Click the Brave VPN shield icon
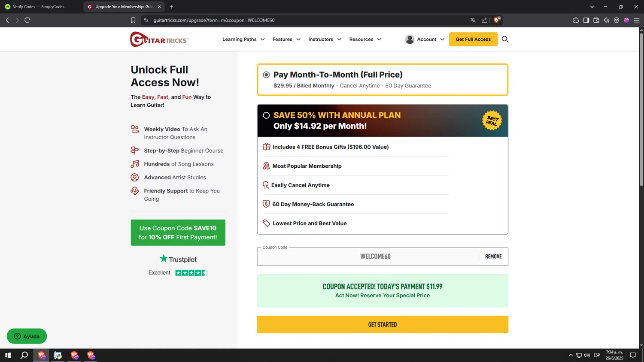Viewport: 644px width, 362px height. [617, 20]
